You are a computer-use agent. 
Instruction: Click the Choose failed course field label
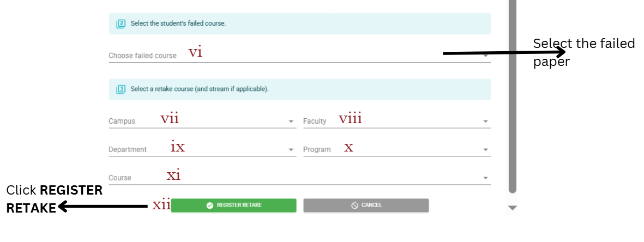(142, 56)
